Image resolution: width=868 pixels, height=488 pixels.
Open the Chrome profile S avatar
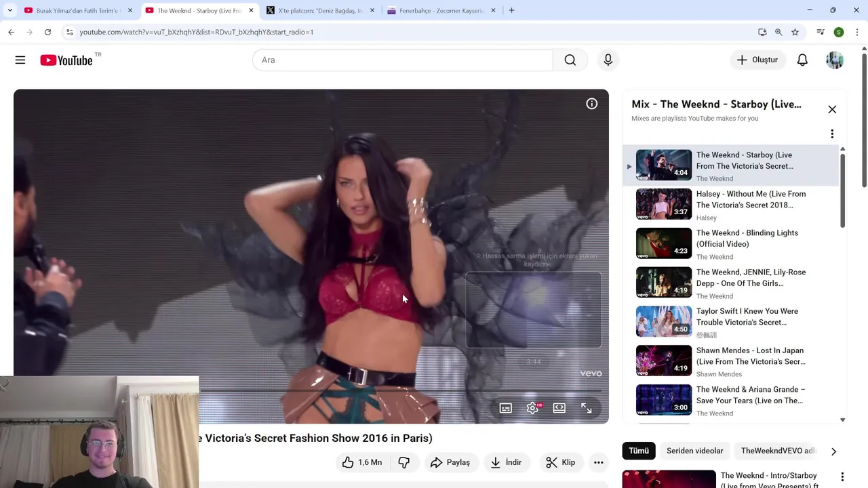[x=839, y=32]
